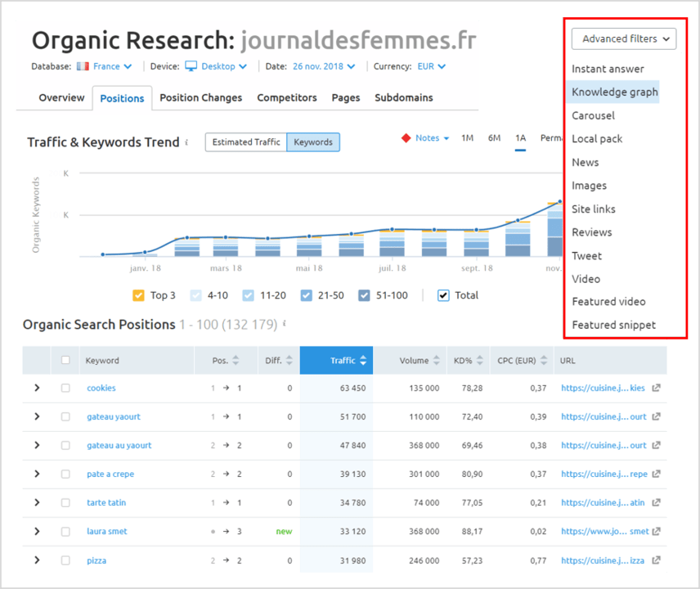Open the Currency EUR dropdown
700x589 pixels.
pos(432,66)
